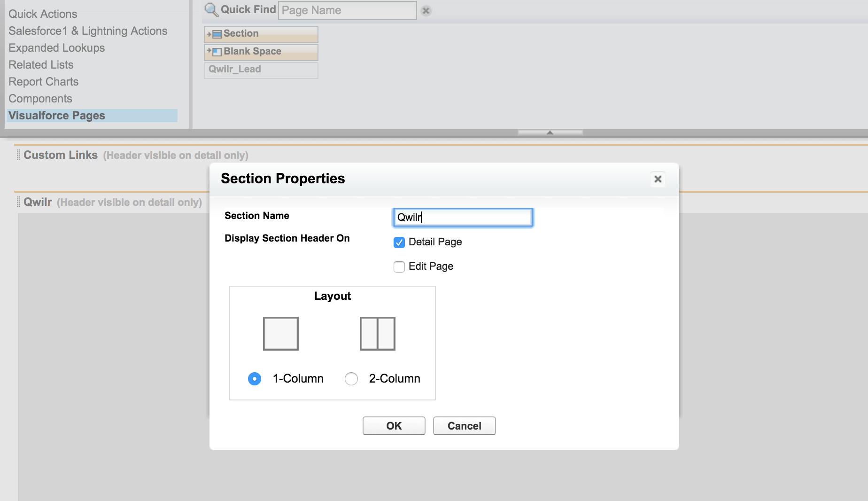Click the Qwilr section header
This screenshot has height=501, width=868.
pyautogui.click(x=38, y=202)
